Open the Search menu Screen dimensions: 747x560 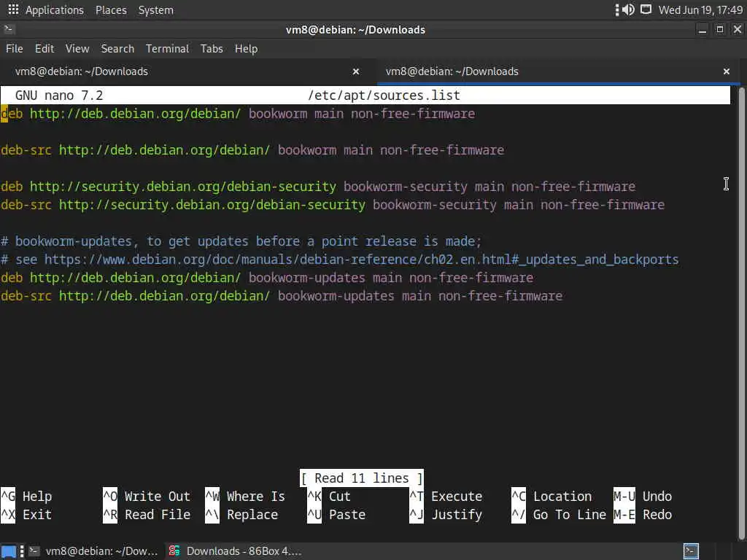tap(117, 49)
